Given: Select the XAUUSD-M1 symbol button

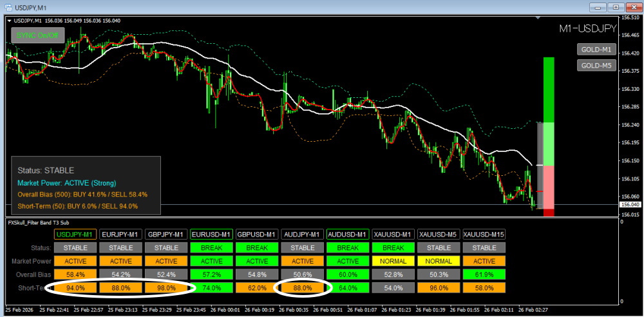Looking at the screenshot, I should click(393, 234).
